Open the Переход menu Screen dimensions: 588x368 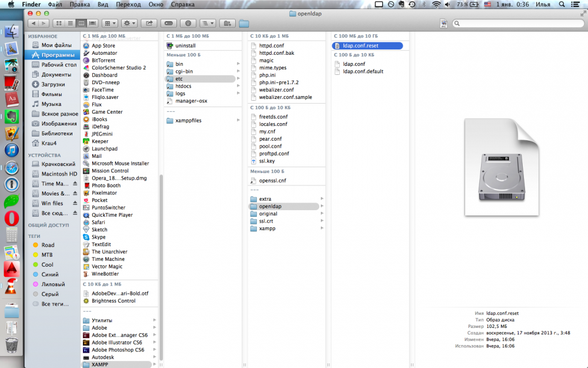click(x=128, y=4)
